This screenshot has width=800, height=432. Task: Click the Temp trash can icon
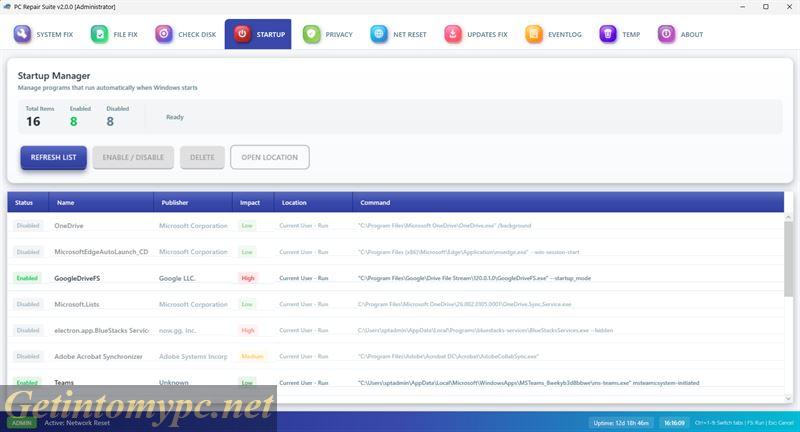point(607,34)
